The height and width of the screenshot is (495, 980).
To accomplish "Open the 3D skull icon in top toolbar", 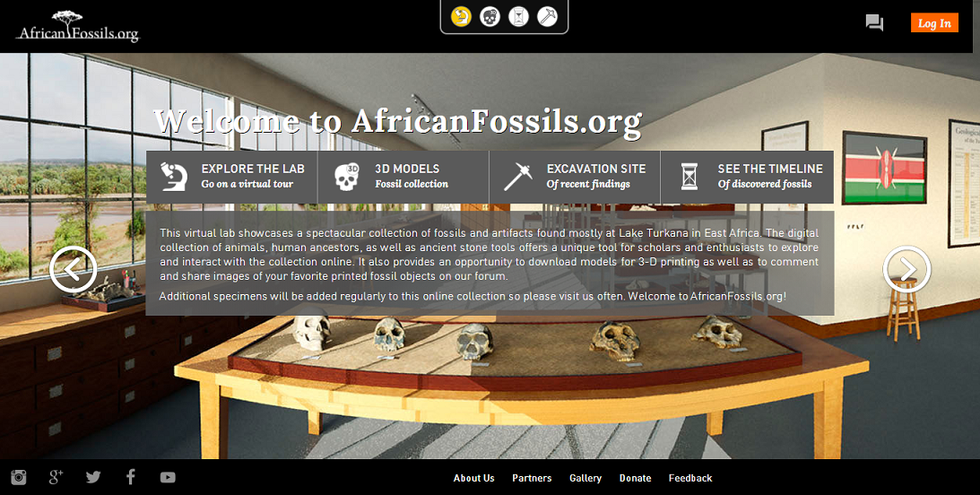I will coord(490,16).
